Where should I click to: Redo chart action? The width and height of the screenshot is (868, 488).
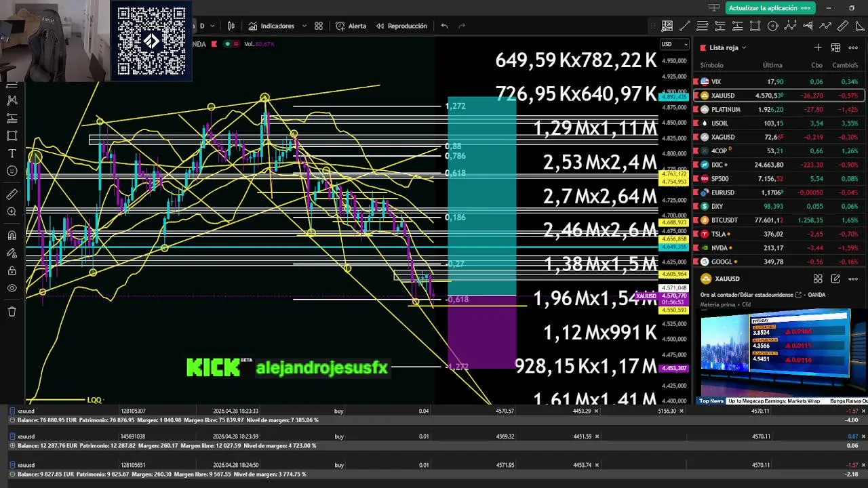(x=462, y=26)
